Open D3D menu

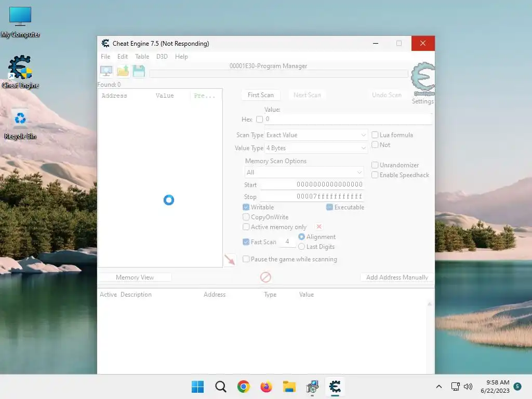pos(162,57)
